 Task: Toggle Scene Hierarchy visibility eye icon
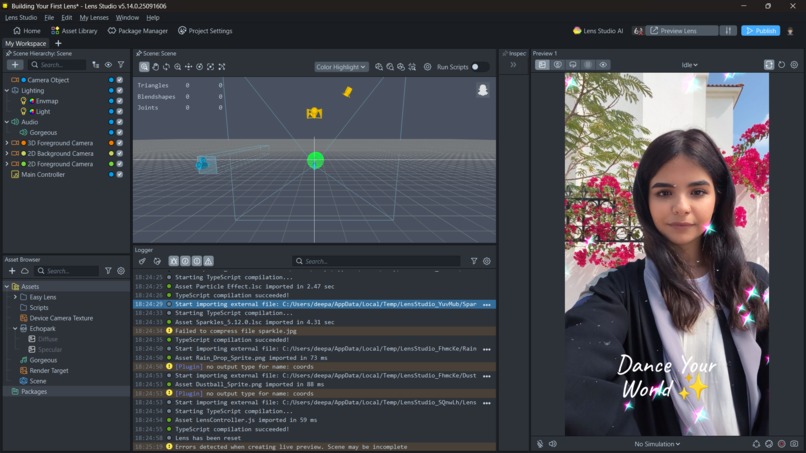pos(108,65)
